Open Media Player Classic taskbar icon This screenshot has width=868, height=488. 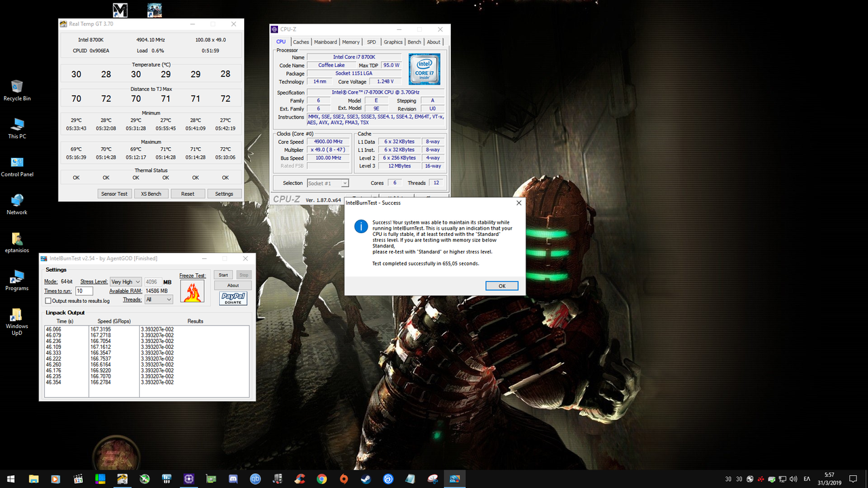pyautogui.click(x=78, y=479)
